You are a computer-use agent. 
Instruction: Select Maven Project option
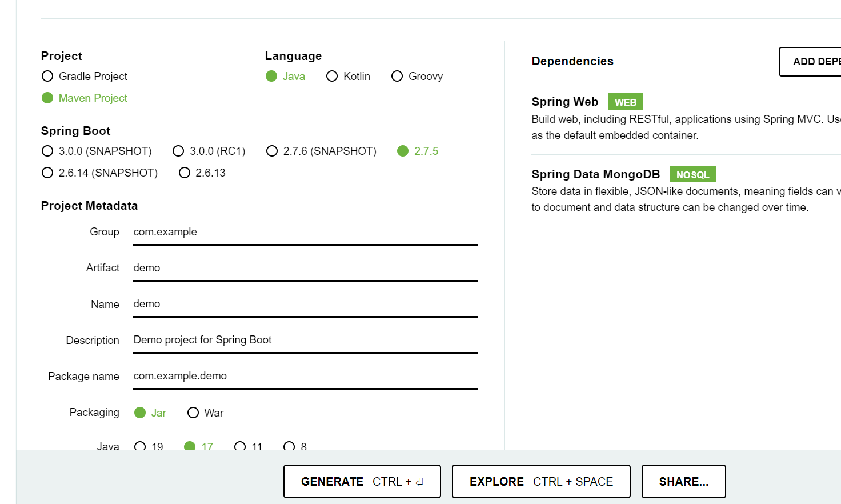[x=47, y=98]
